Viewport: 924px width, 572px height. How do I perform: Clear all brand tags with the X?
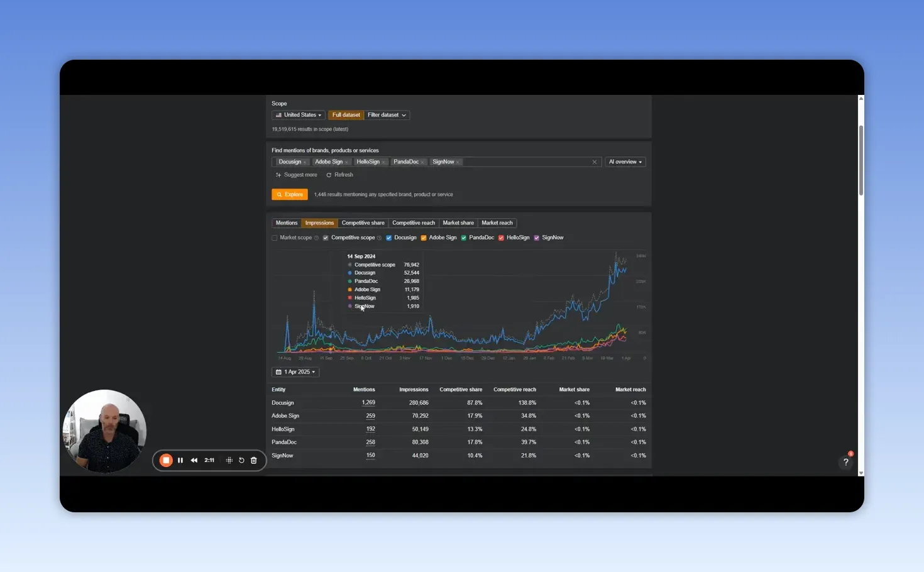click(595, 162)
